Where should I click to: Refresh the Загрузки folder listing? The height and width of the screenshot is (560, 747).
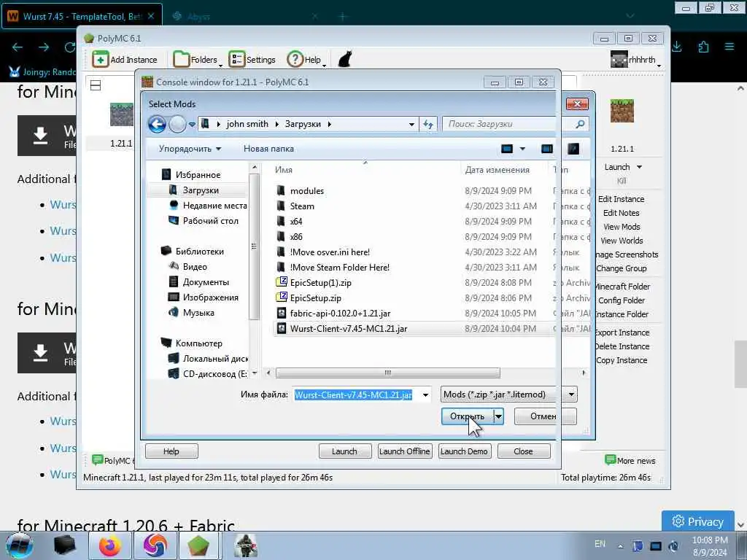pyautogui.click(x=428, y=124)
